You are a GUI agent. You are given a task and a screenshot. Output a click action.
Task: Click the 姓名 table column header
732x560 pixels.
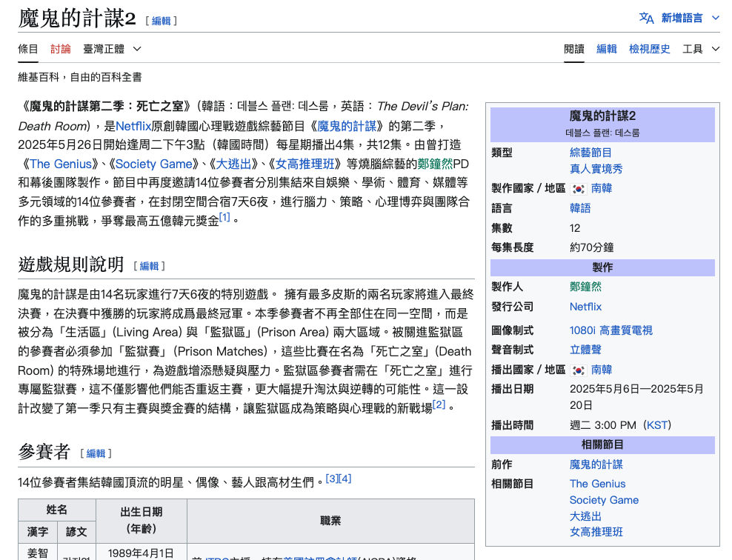tap(57, 510)
